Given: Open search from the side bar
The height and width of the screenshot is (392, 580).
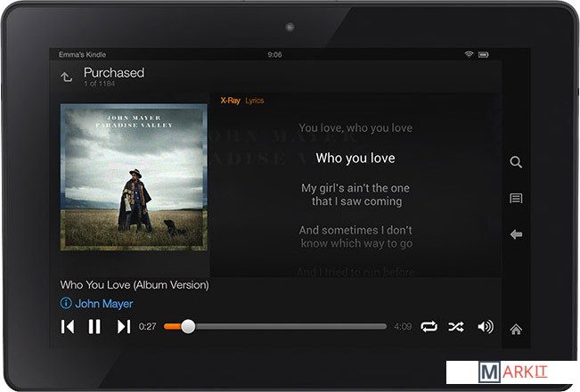Looking at the screenshot, I should pyautogui.click(x=516, y=162).
